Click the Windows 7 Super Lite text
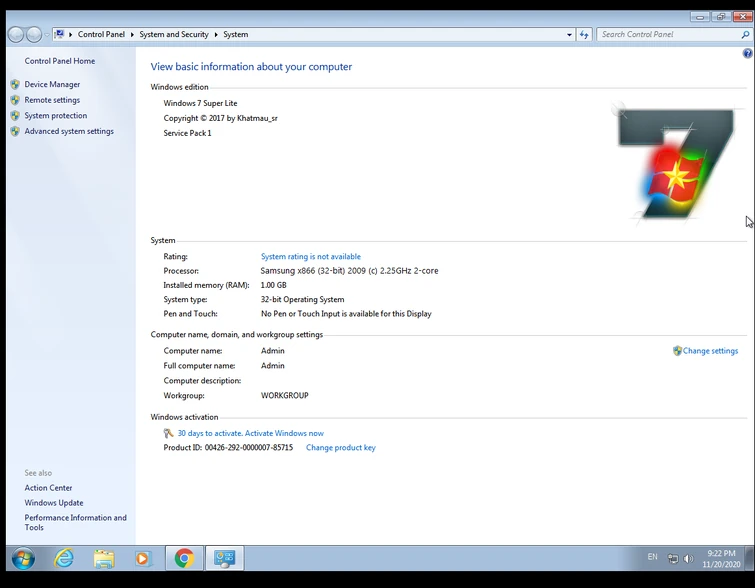This screenshot has width=755, height=588. [x=200, y=103]
